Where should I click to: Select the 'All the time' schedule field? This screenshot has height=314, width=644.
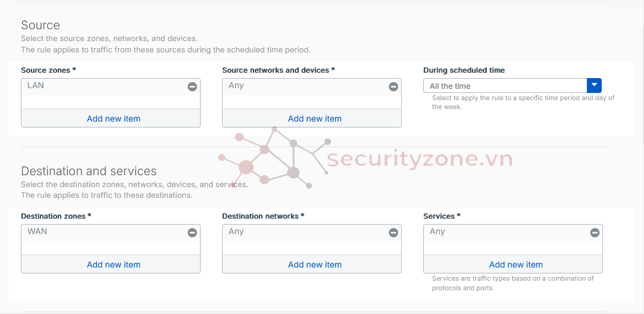coord(505,86)
